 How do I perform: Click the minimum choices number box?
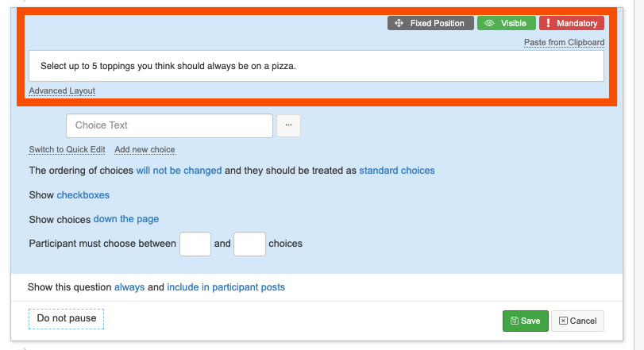pyautogui.click(x=195, y=244)
